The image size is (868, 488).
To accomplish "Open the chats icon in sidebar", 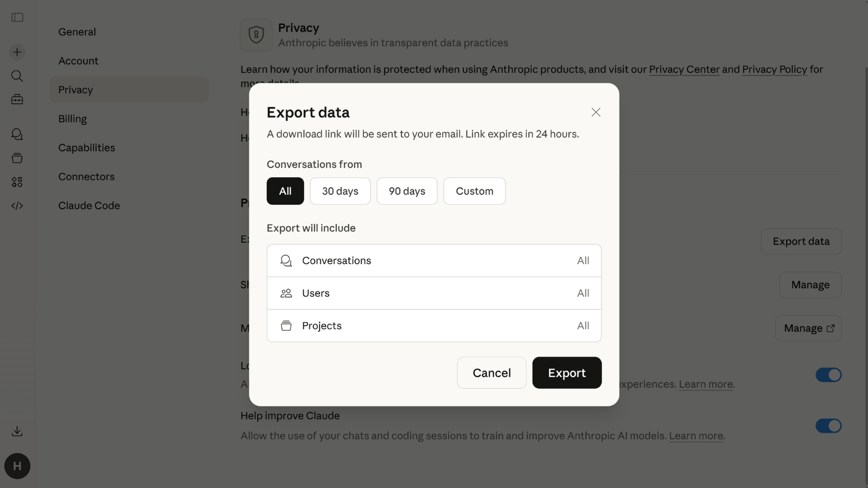I will [17, 134].
